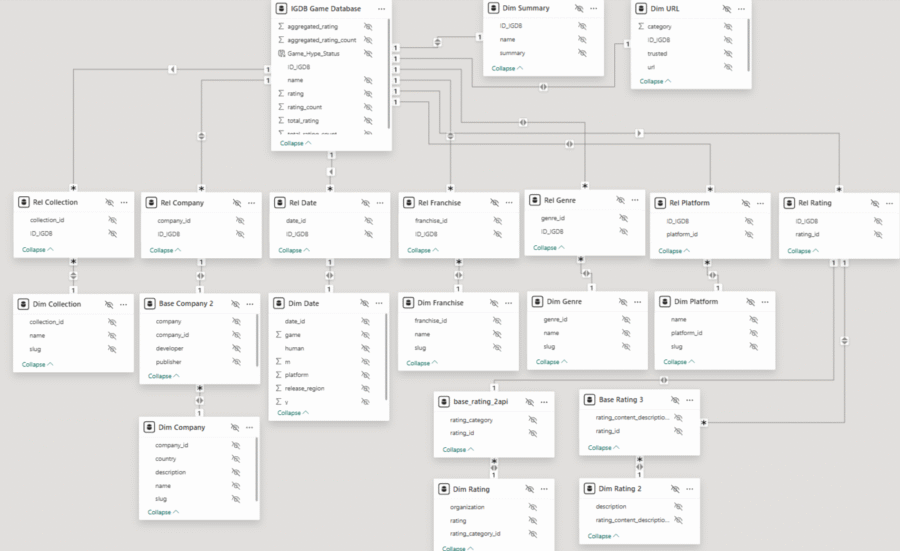Open the Dim URL table's ellipsis menu
Viewport: 900px width, 551px height.
[x=739, y=8]
